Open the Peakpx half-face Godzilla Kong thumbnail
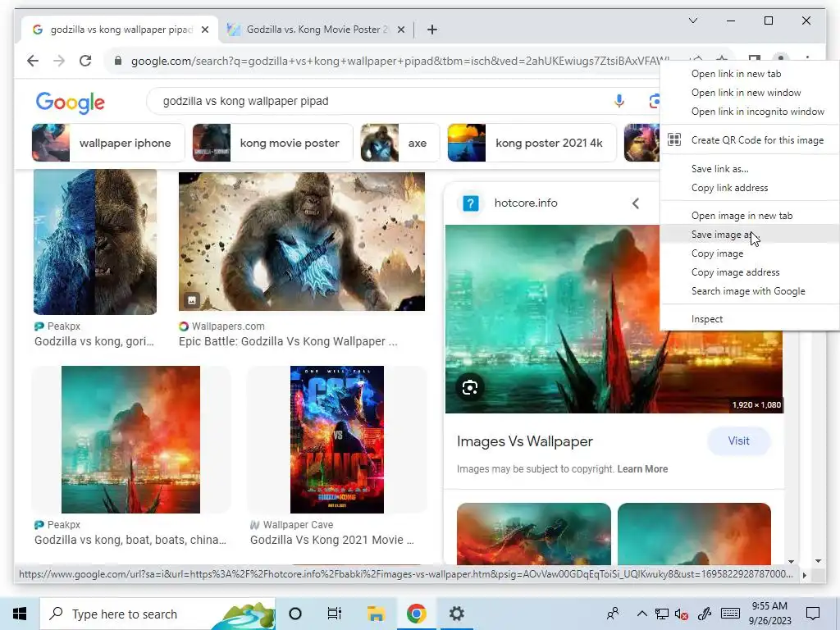Image resolution: width=840 pixels, height=630 pixels. [95, 242]
